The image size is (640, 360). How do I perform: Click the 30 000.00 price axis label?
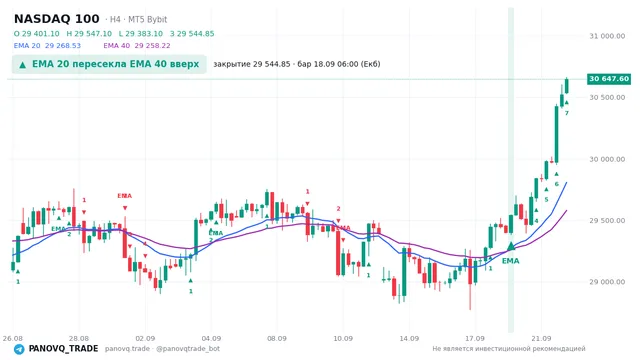607,159
